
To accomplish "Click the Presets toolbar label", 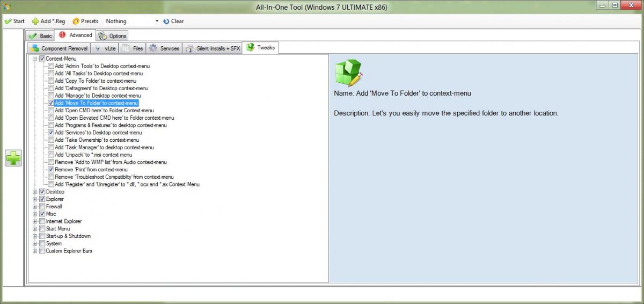I will pos(90,21).
